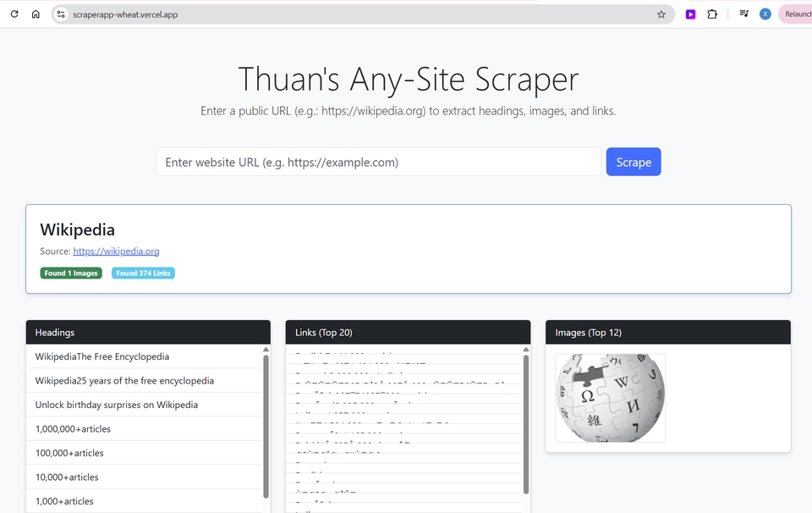Viewport: 812px width, 513px height.
Task: Open the blue profile avatar
Action: pos(765,14)
